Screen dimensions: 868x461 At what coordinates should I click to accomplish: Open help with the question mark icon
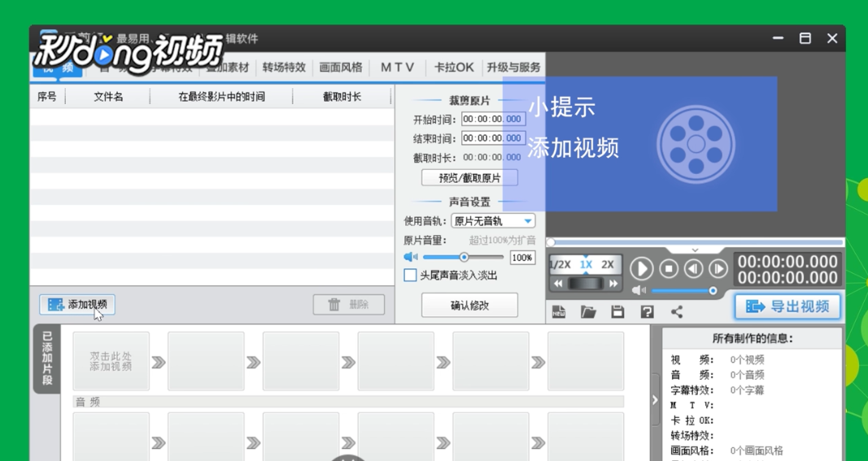(x=647, y=312)
